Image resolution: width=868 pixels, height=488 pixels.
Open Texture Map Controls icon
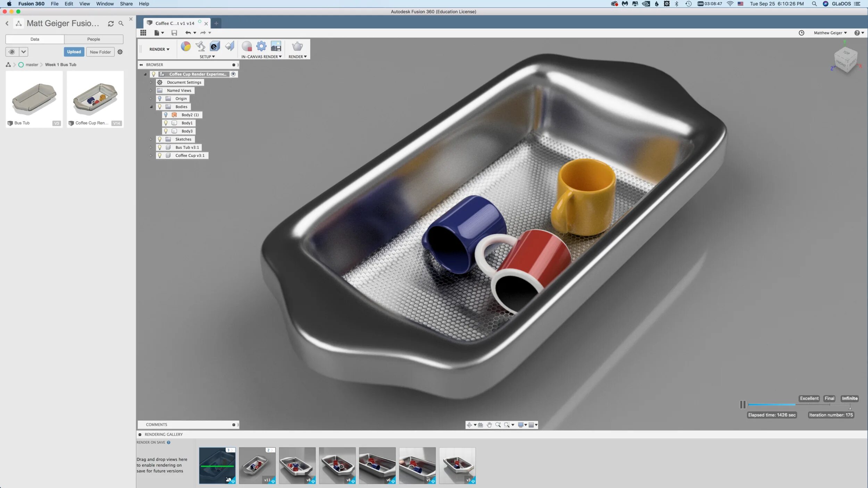[x=229, y=46]
